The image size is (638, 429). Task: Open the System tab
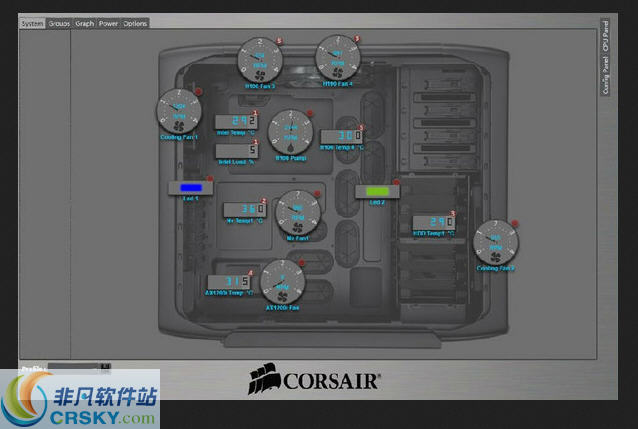coord(32,24)
